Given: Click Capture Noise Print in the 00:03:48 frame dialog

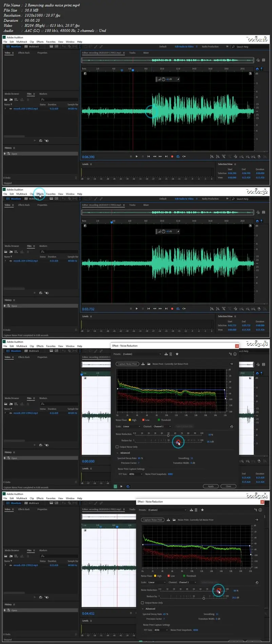Looking at the screenshot, I should (128, 364).
